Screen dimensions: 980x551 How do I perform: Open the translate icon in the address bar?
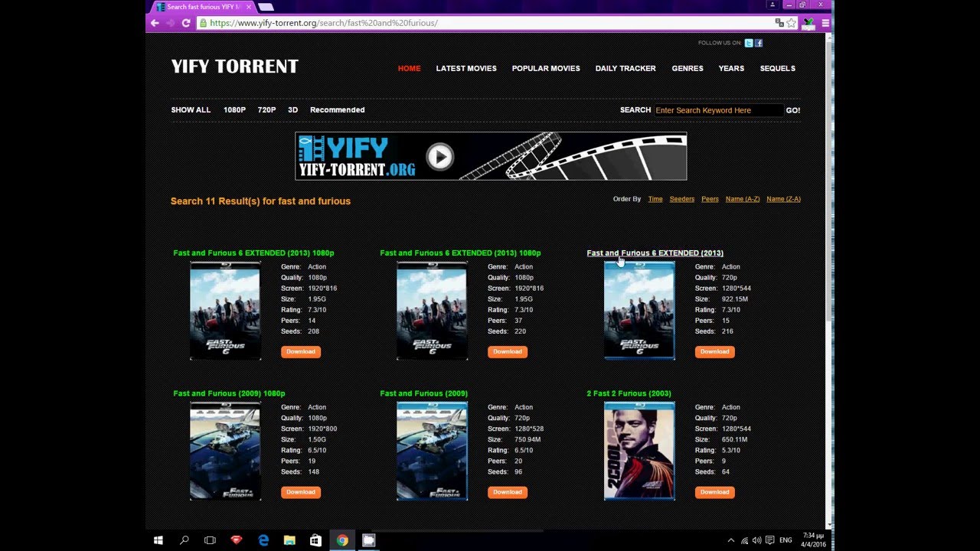click(779, 23)
